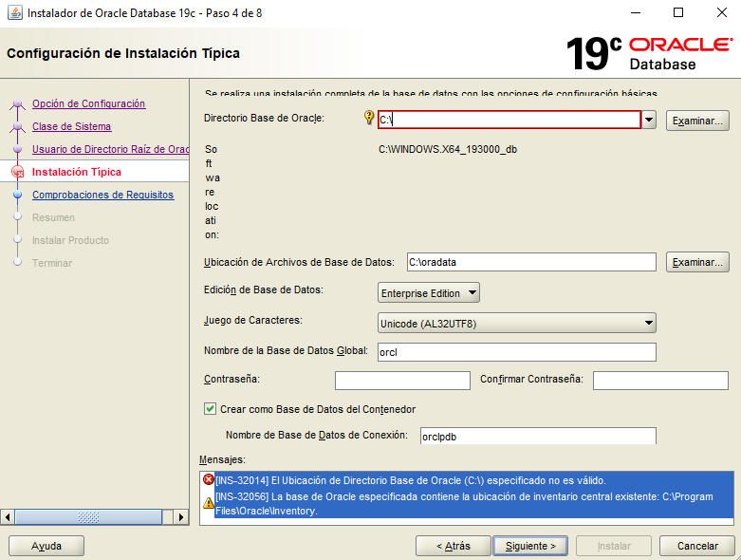Image resolution: width=741 pixels, height=560 pixels.
Task: Click the Comprobaciones de Requisitos step bullet
Action: [17, 195]
